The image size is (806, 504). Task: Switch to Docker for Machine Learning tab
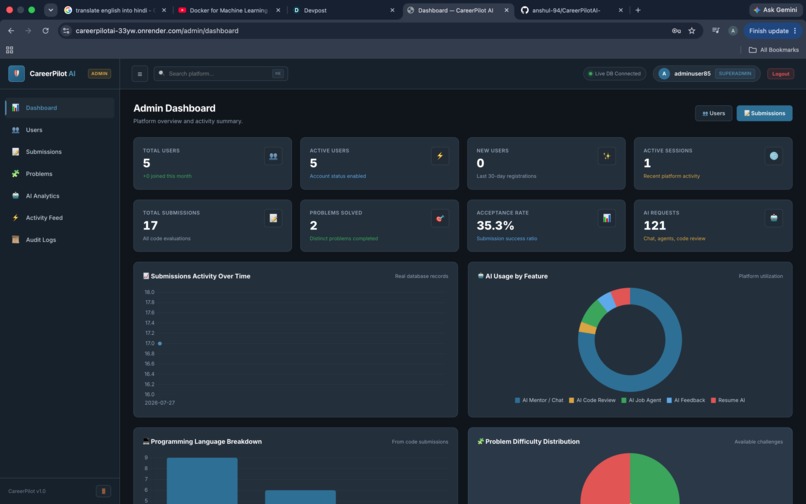(x=228, y=10)
